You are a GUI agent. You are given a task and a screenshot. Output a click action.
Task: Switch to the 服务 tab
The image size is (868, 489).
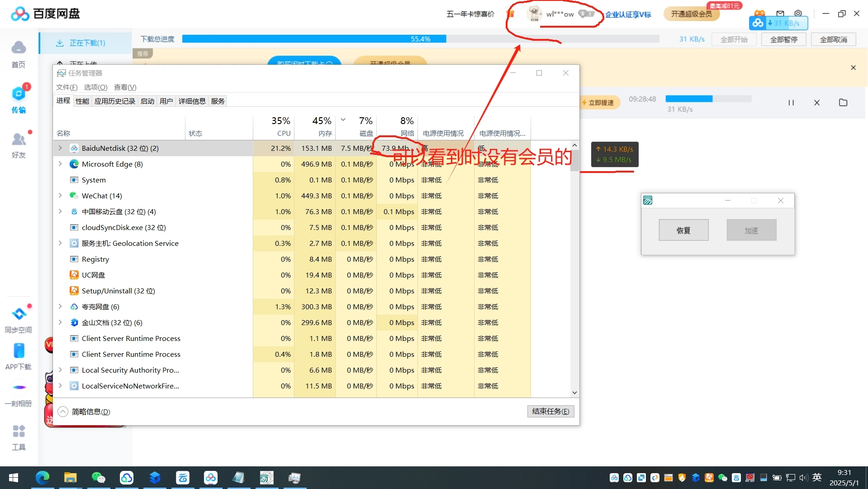coord(218,101)
